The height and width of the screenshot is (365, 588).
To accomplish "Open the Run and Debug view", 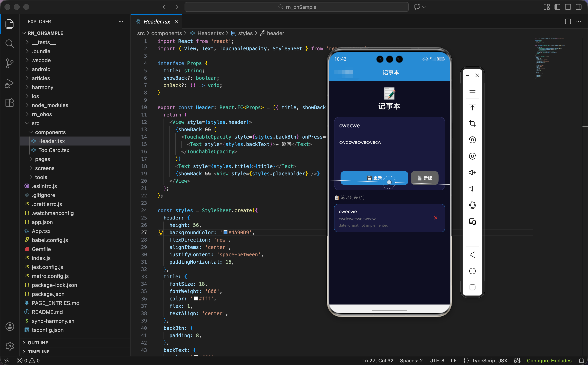I will pos(9,83).
